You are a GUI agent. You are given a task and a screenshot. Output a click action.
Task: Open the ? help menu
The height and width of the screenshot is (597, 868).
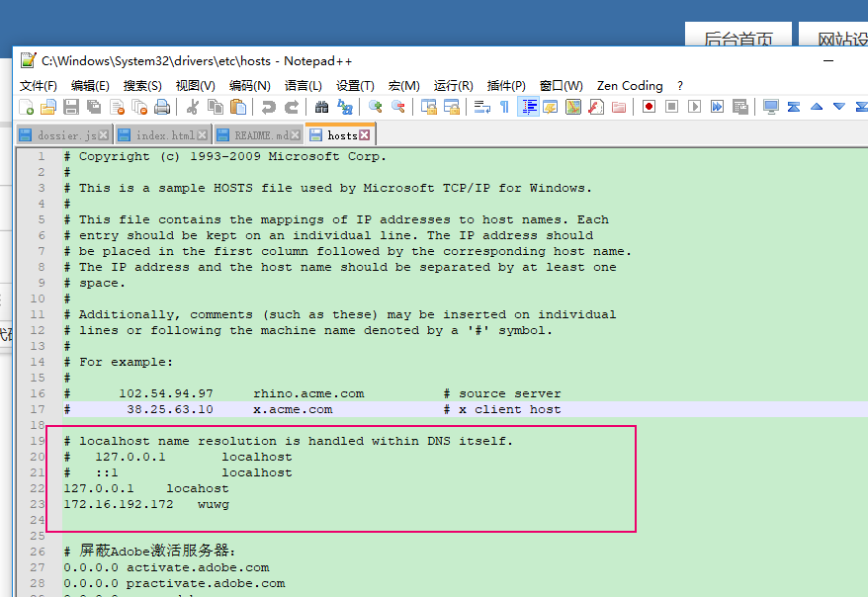pos(680,86)
